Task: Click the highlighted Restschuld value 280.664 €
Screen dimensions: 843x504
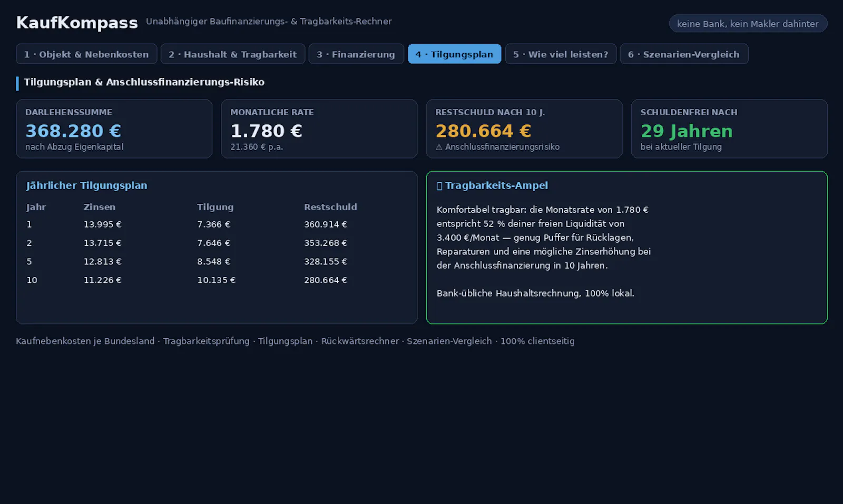Action: tap(484, 131)
